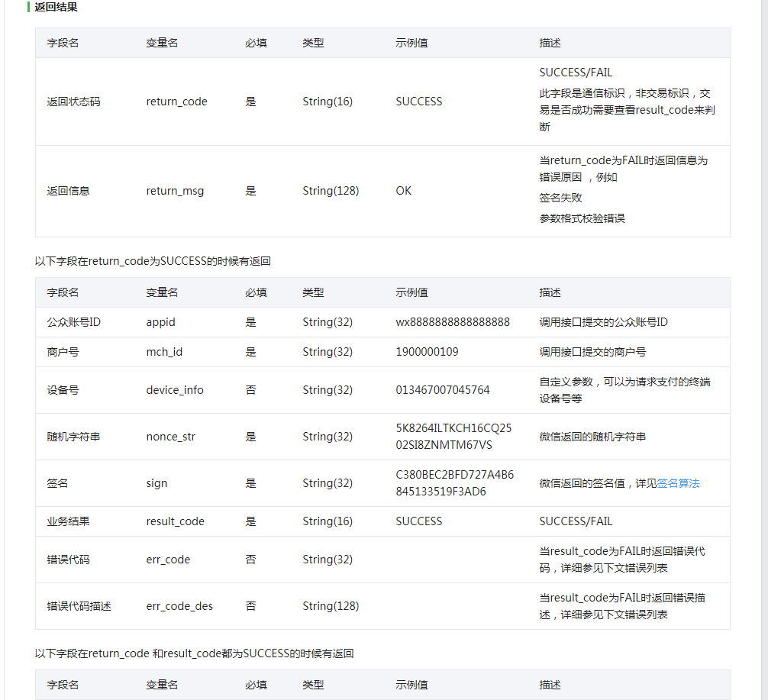
Task: Click the 013467007045764 device example value
Action: point(443,390)
